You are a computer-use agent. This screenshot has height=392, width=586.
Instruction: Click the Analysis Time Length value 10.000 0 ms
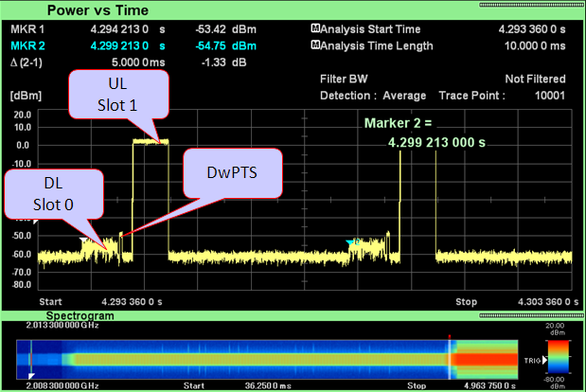[x=535, y=45]
